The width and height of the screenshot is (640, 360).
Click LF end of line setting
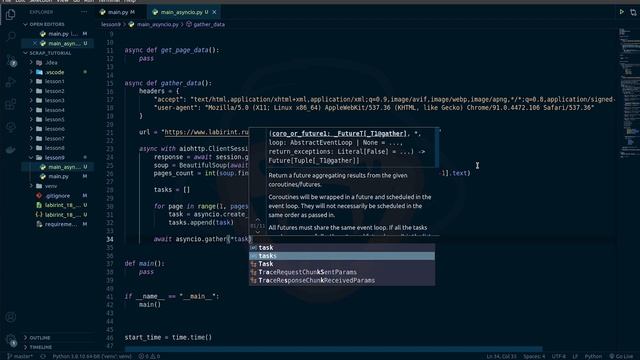coord(575,356)
